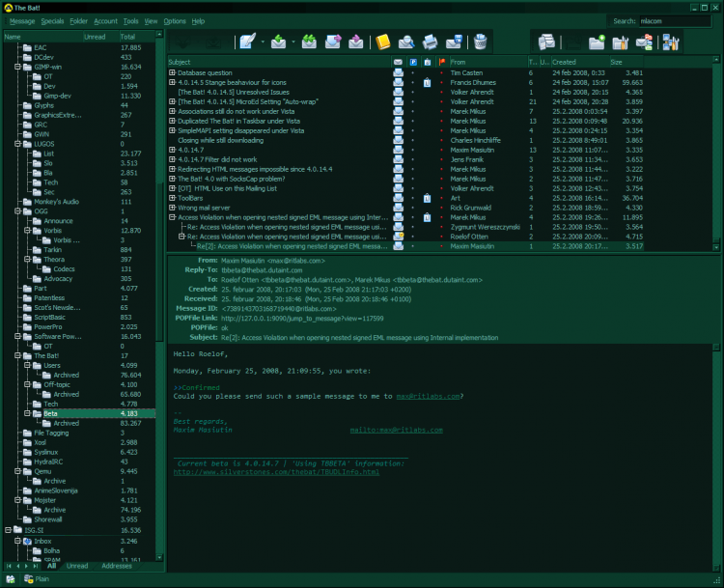Delete the message using the trash icon
Image resolution: width=724 pixels, height=588 pixels.
pyautogui.click(x=480, y=42)
